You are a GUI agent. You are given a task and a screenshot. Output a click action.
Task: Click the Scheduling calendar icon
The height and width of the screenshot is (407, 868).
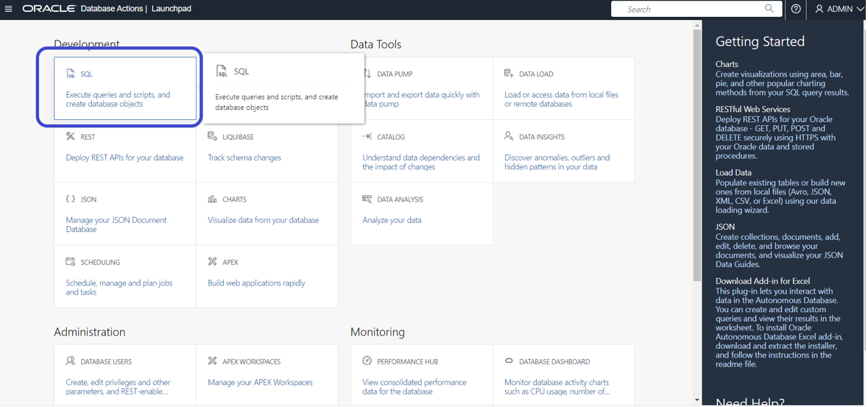click(x=70, y=262)
